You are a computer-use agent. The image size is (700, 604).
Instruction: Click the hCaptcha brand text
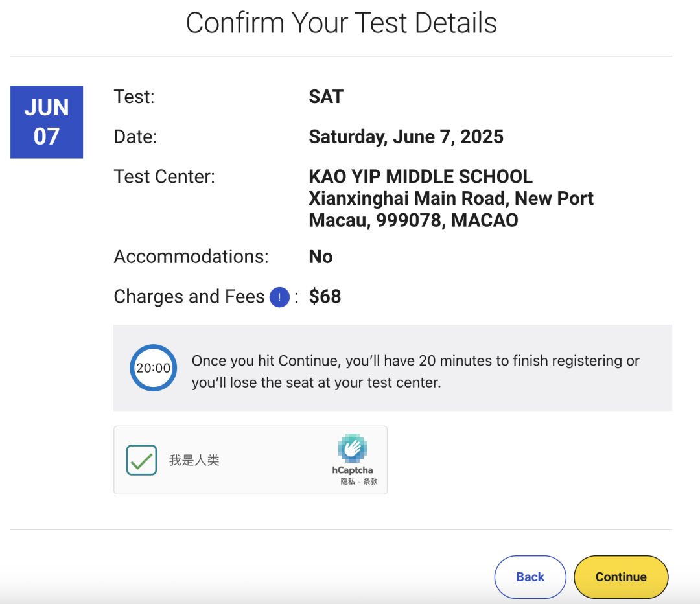353,470
